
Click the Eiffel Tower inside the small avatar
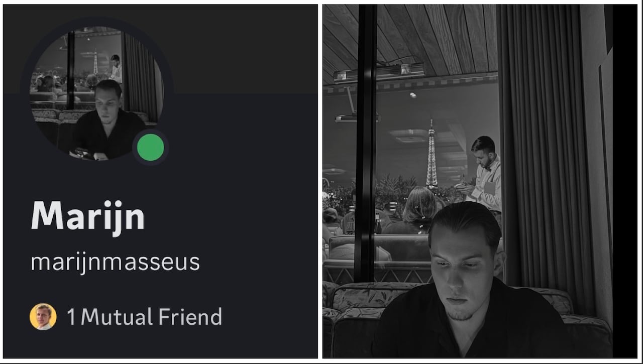pos(95,61)
